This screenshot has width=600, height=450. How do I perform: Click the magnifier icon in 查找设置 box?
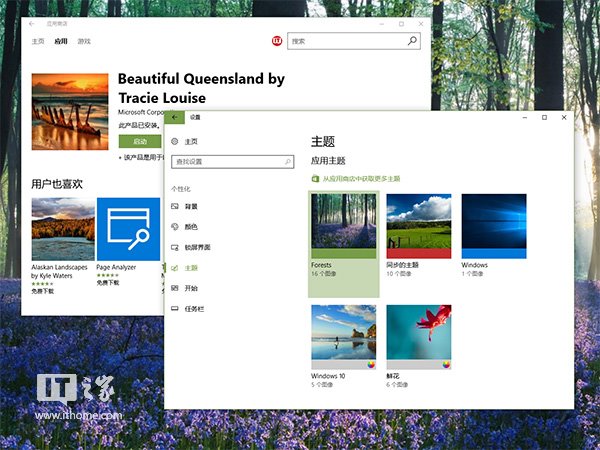[x=289, y=161]
